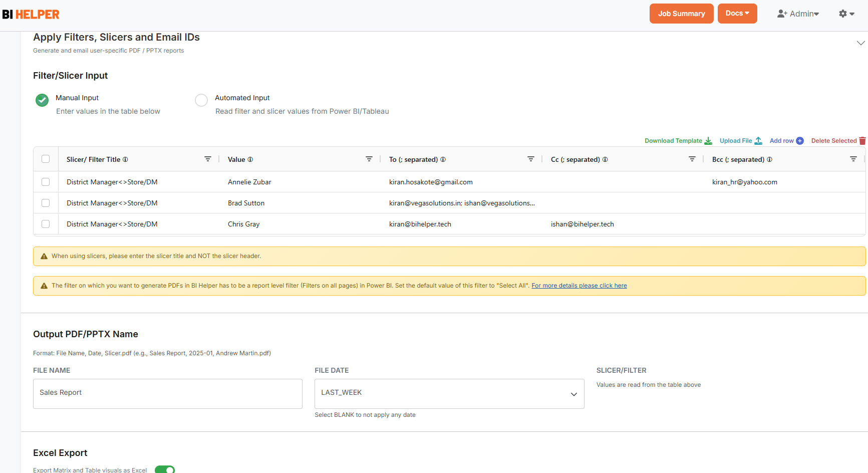Open filter menu for Slicer/Filter Title column
This screenshot has width=868, height=473.
[208, 159]
